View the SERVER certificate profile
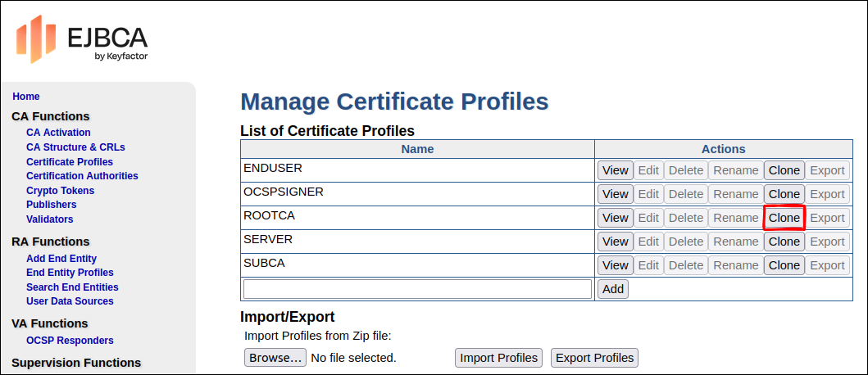868x375 pixels. pyautogui.click(x=615, y=242)
